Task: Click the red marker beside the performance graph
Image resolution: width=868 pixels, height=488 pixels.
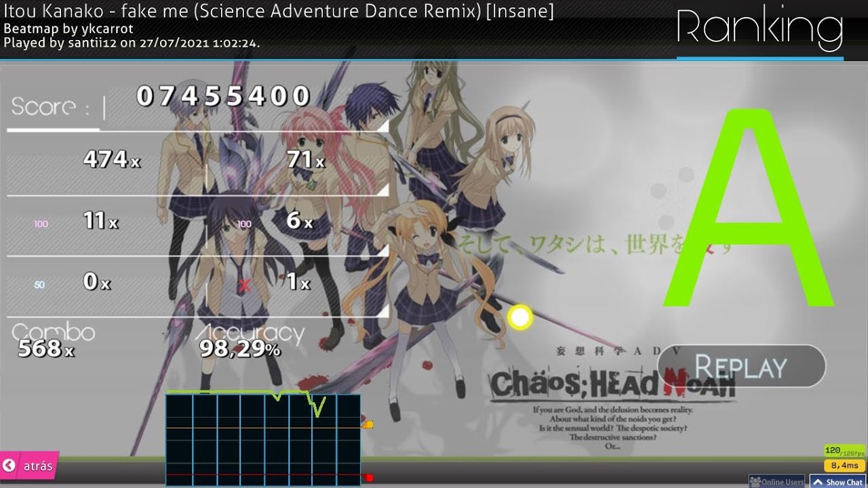Action: pyautogui.click(x=368, y=478)
